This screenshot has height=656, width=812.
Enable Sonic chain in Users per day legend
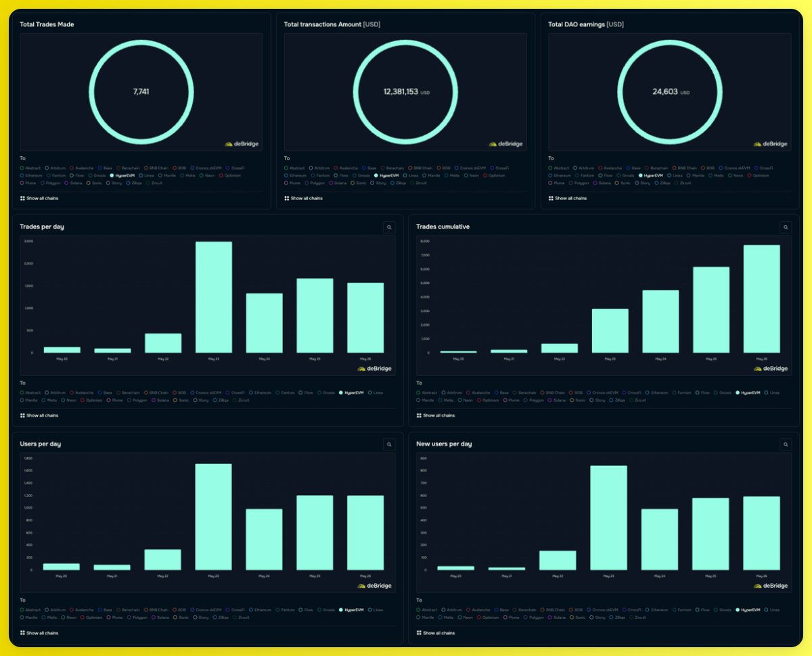181,617
